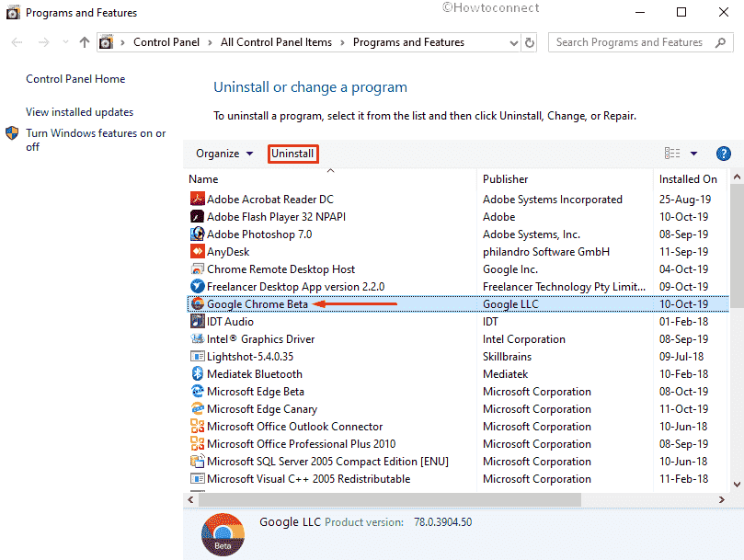Viewport: 744px width, 560px height.
Task: Navigate to Control Panel breadcrumb
Action: (x=166, y=42)
